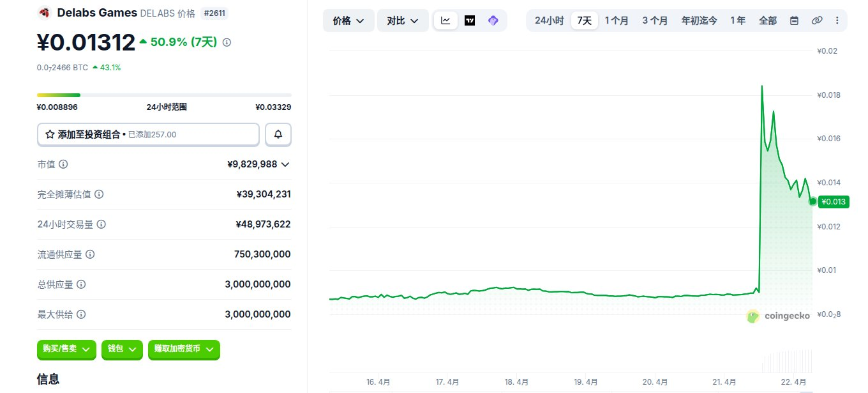The width and height of the screenshot is (868, 393).
Task: Open the 市值 info tooltip icon
Action: tap(63, 164)
